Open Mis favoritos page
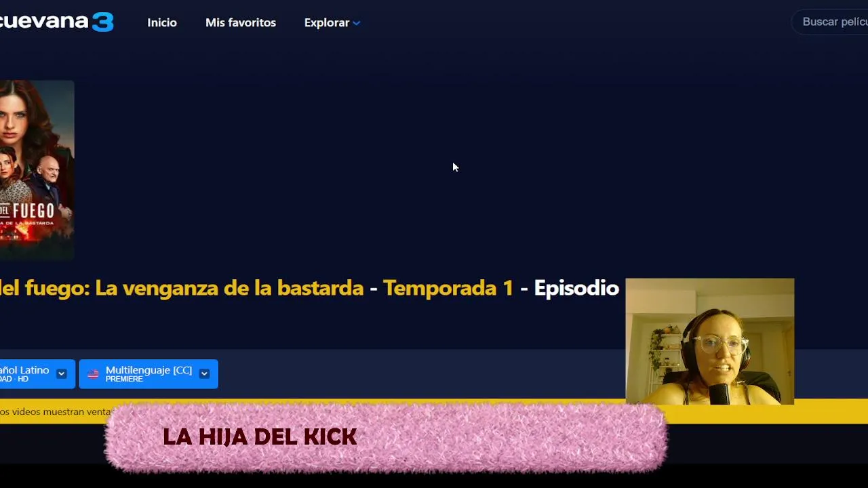Screen dimensions: 868x488 click(x=241, y=22)
